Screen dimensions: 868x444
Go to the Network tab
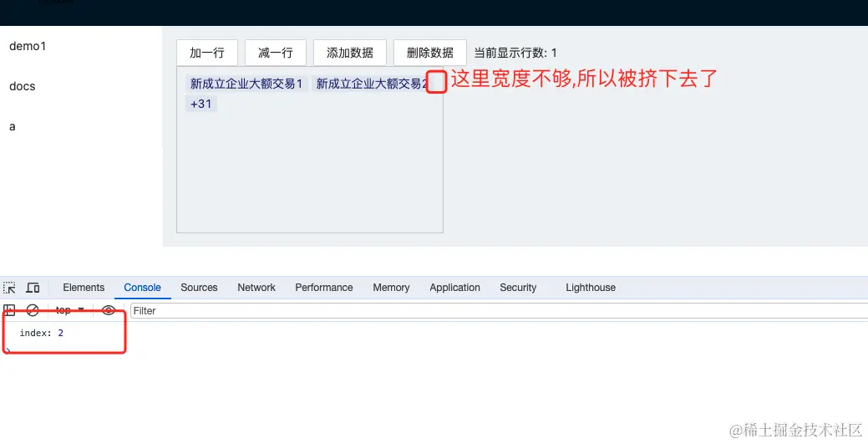pos(256,288)
